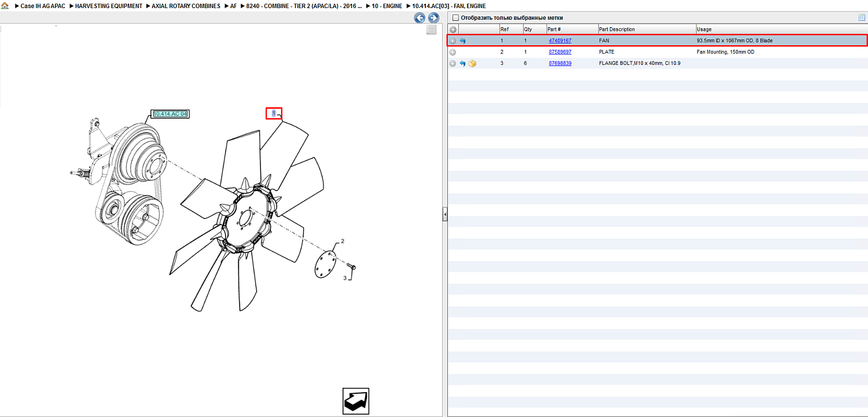Image resolution: width=868 pixels, height=417 pixels.
Task: Open the 8240 - COMBINE - TIER 2 breadcrumb
Action: (304, 6)
